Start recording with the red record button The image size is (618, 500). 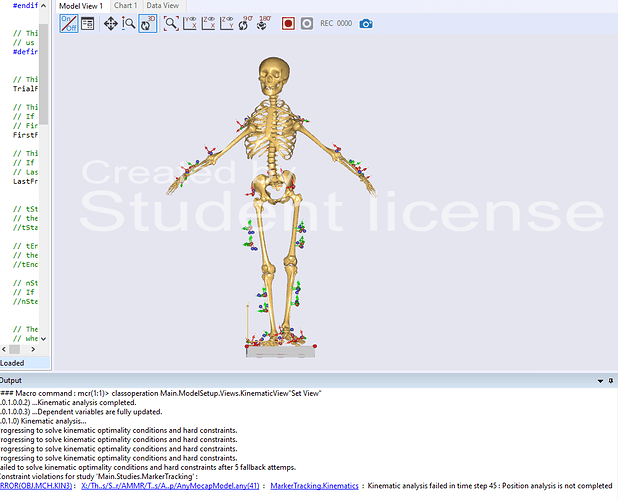point(288,24)
